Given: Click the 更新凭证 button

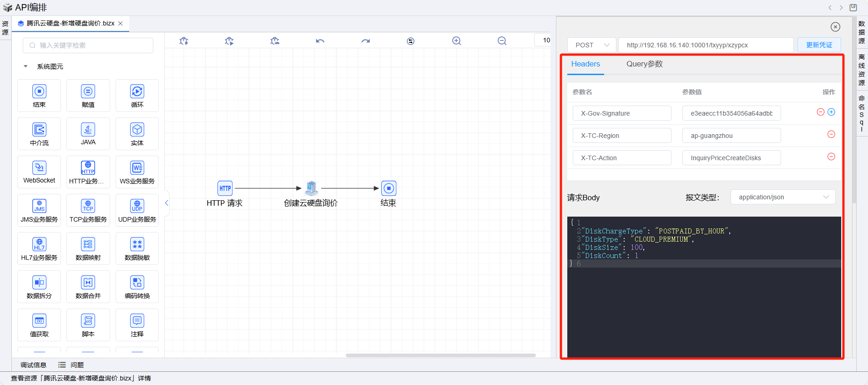Looking at the screenshot, I should [819, 45].
